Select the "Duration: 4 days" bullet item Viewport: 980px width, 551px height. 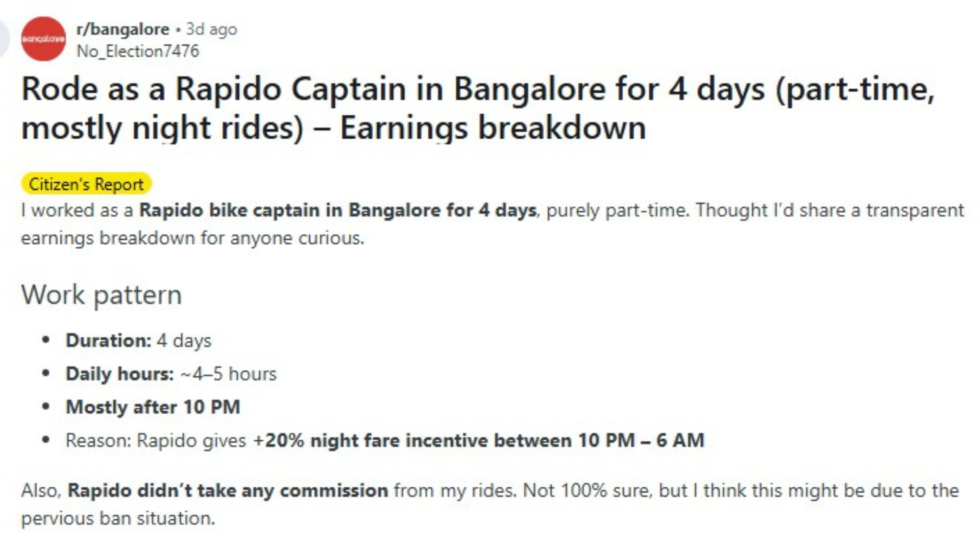[138, 340]
